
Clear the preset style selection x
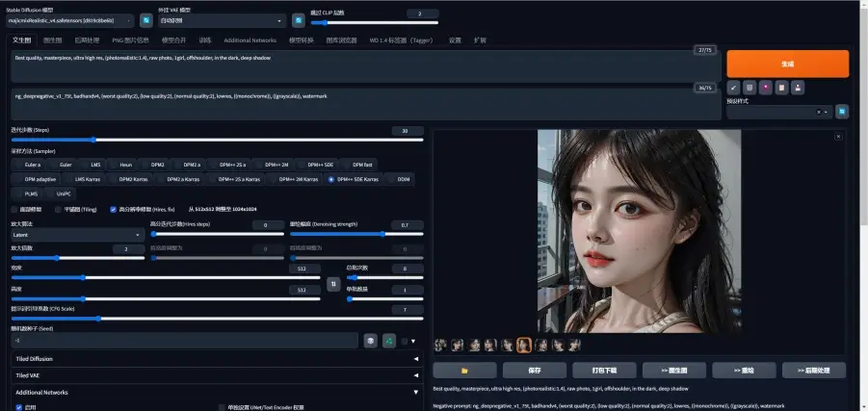pyautogui.click(x=818, y=112)
